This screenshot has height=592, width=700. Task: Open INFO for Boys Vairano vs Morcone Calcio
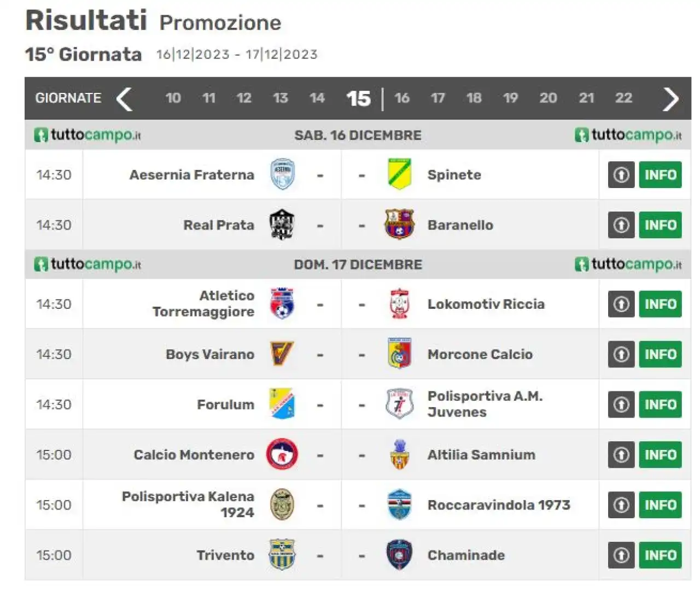661,354
